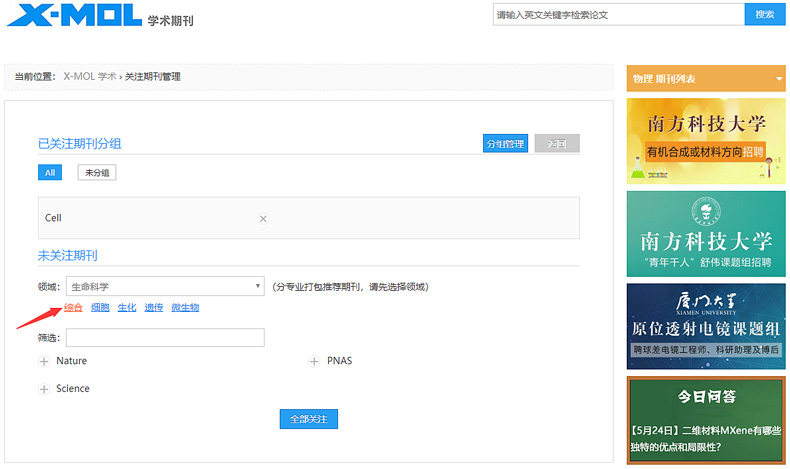Add Science journal via plus icon
790x469 pixels.
44,389
